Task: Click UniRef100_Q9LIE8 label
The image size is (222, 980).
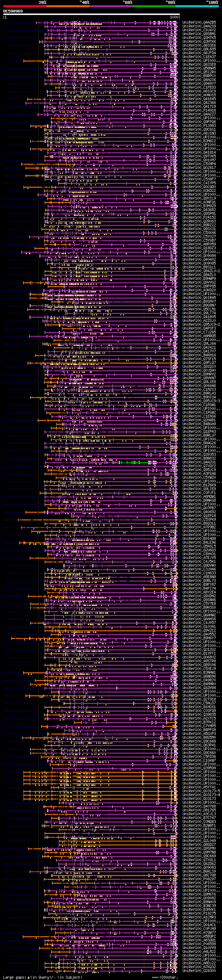Action: click(199, 382)
